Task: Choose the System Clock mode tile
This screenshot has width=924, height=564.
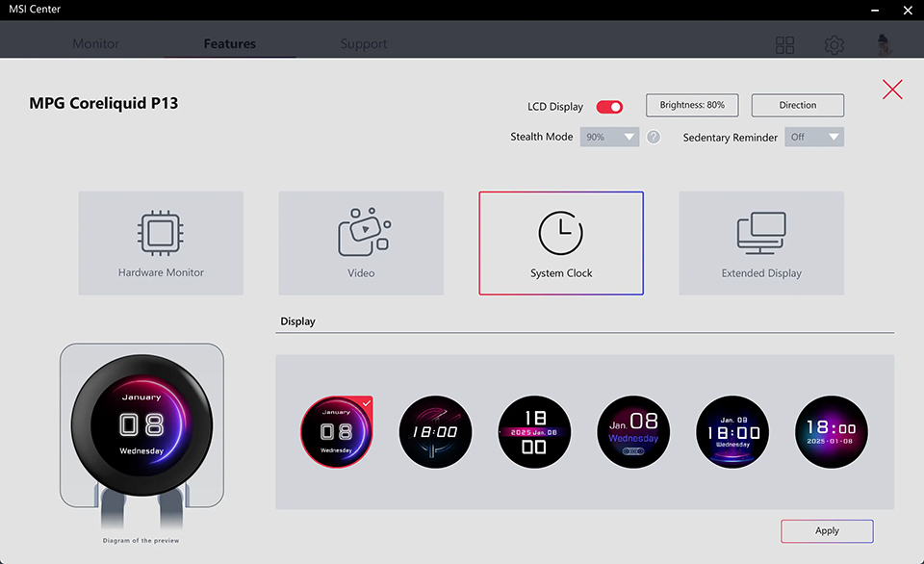Action: click(x=561, y=243)
